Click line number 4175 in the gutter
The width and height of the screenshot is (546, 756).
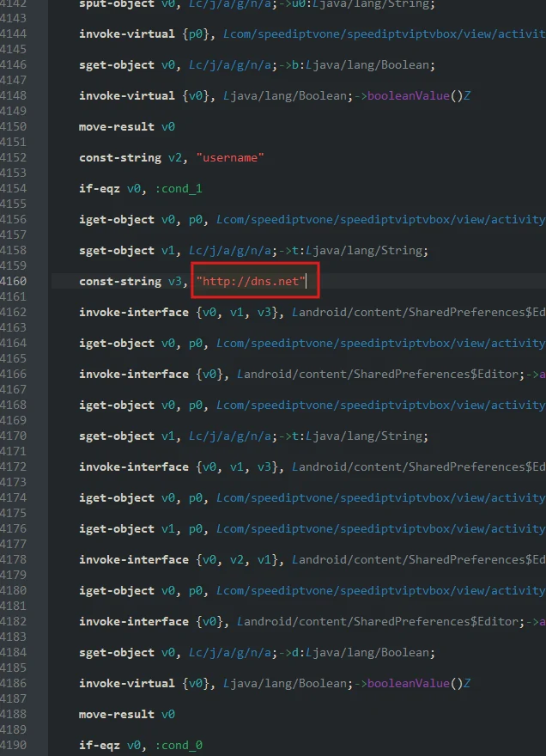coord(14,513)
